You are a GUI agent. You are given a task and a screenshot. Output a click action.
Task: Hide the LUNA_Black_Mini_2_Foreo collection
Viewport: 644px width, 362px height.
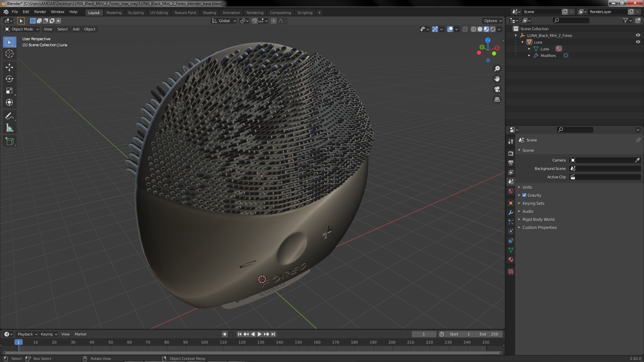[638, 35]
